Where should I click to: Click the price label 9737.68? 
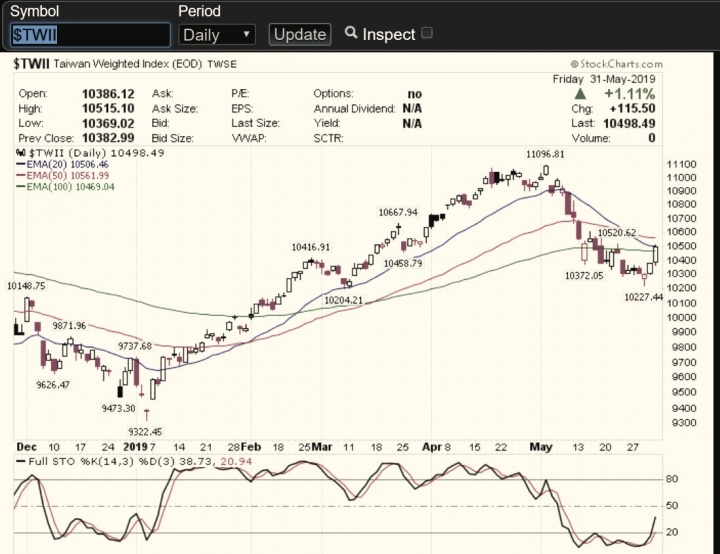(x=135, y=346)
